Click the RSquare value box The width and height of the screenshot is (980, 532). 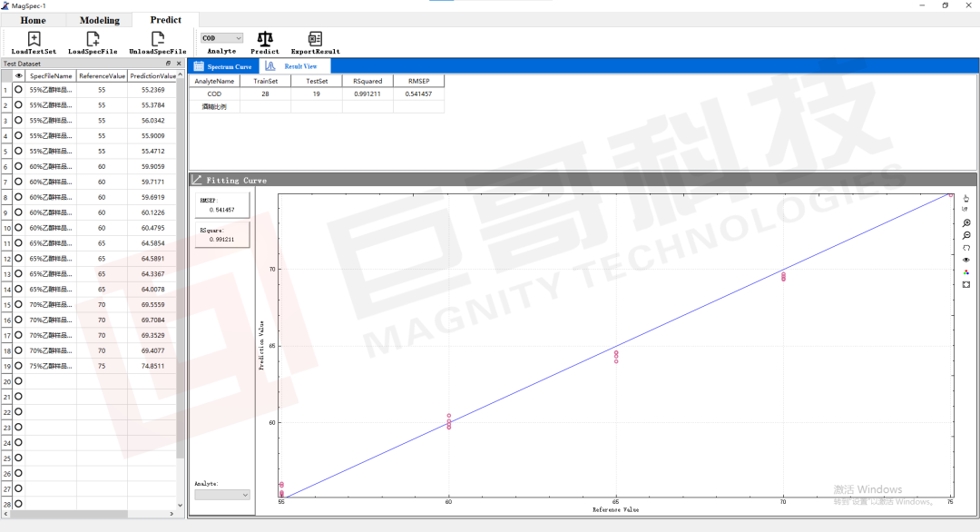pos(222,234)
